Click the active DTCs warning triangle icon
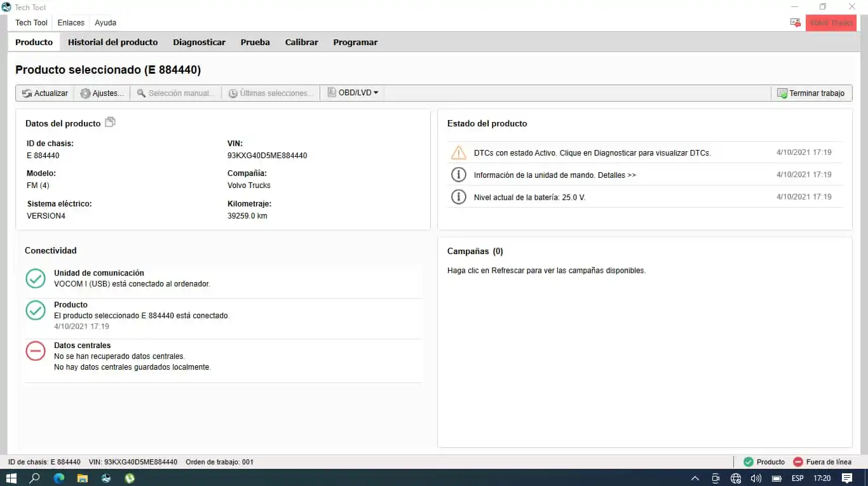The image size is (868, 486). click(x=458, y=152)
